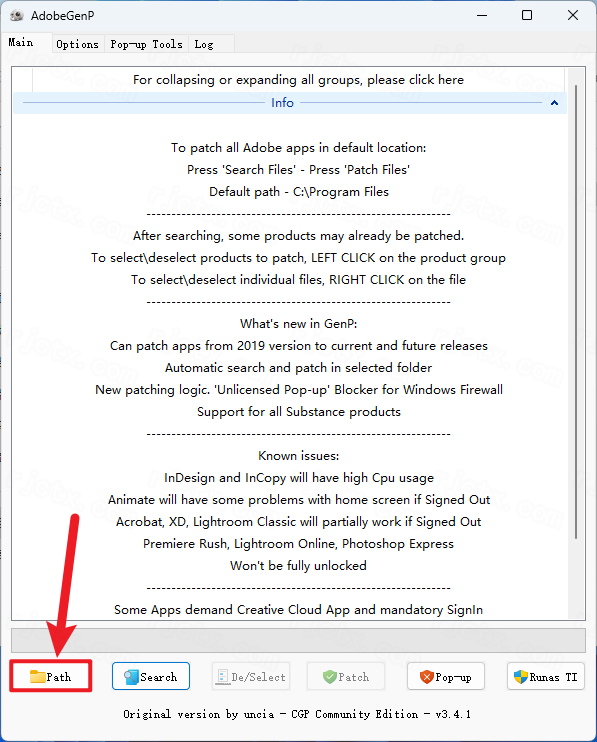Click the disabled Patch button
This screenshot has height=742, width=597.
pos(346,676)
